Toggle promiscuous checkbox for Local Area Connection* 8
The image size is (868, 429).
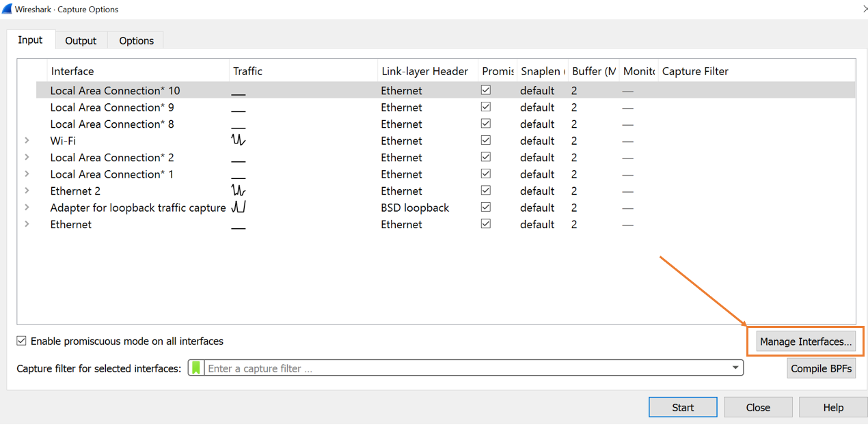coord(486,124)
